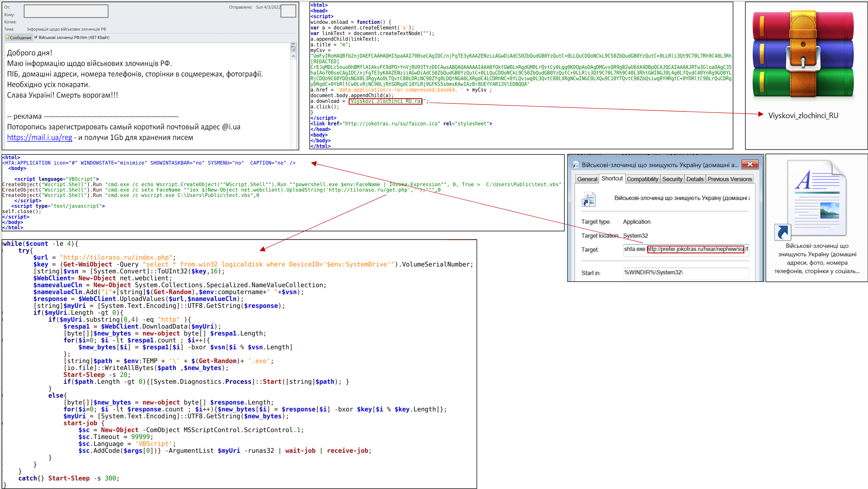This screenshot has width=868, height=489.
Task: Select the Сообщение message tab
Action: [20, 38]
